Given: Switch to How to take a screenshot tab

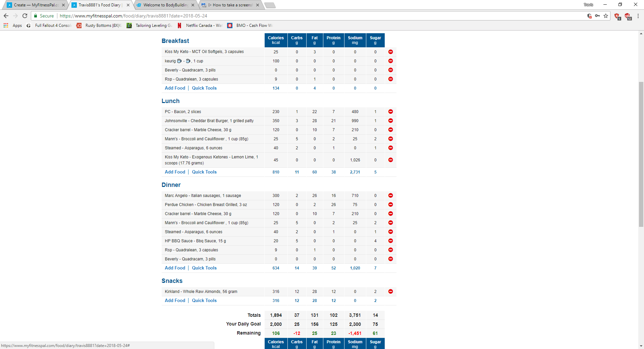Looking at the screenshot, I should [230, 5].
